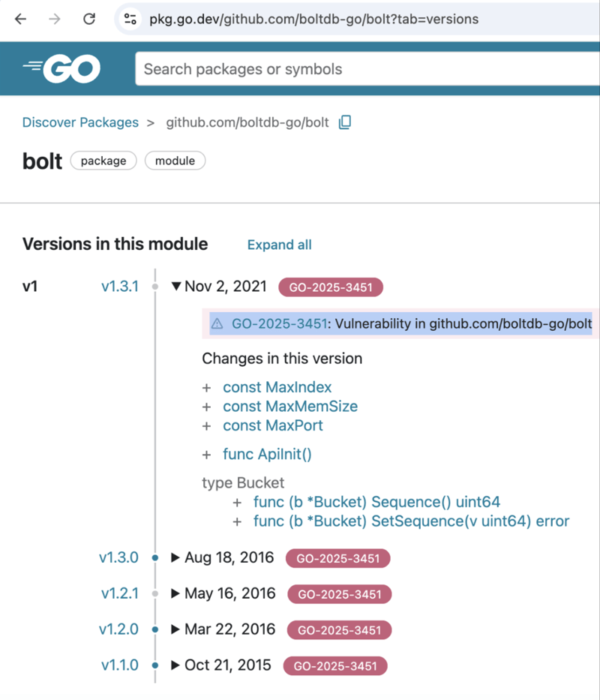Expand the Oct 21, 2015 version
This screenshot has width=600, height=700.
tap(175, 665)
